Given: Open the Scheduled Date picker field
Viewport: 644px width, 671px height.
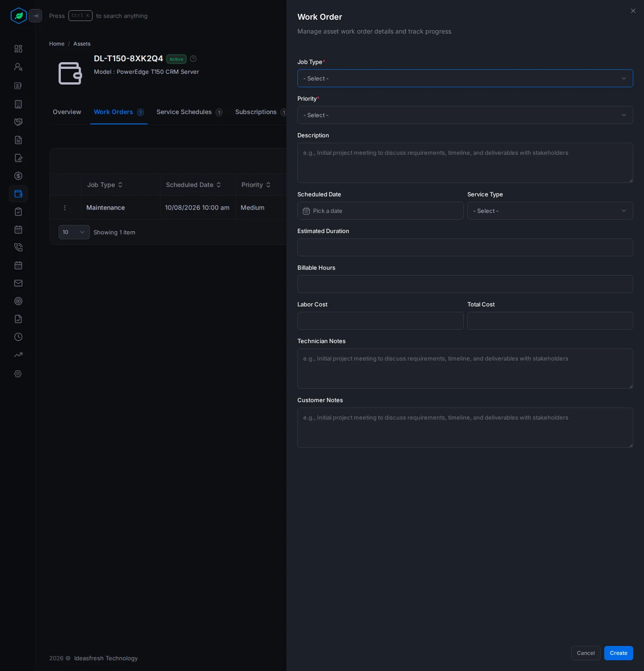Looking at the screenshot, I should [x=381, y=211].
